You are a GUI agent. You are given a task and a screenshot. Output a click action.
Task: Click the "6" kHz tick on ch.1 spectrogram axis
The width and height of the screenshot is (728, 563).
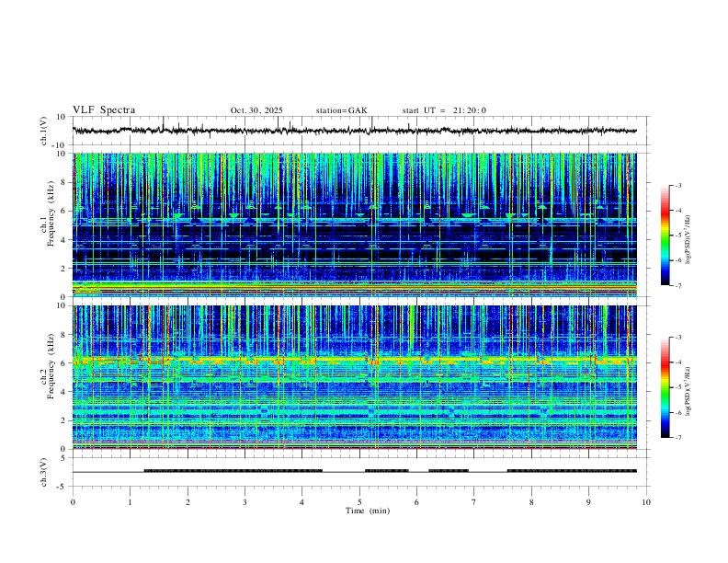coord(64,211)
